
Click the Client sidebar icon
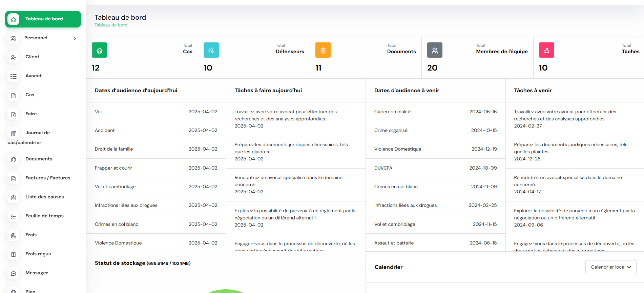click(x=14, y=57)
